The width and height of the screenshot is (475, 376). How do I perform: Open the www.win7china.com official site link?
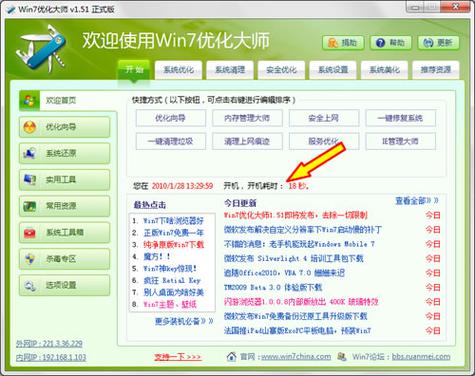[296, 357]
